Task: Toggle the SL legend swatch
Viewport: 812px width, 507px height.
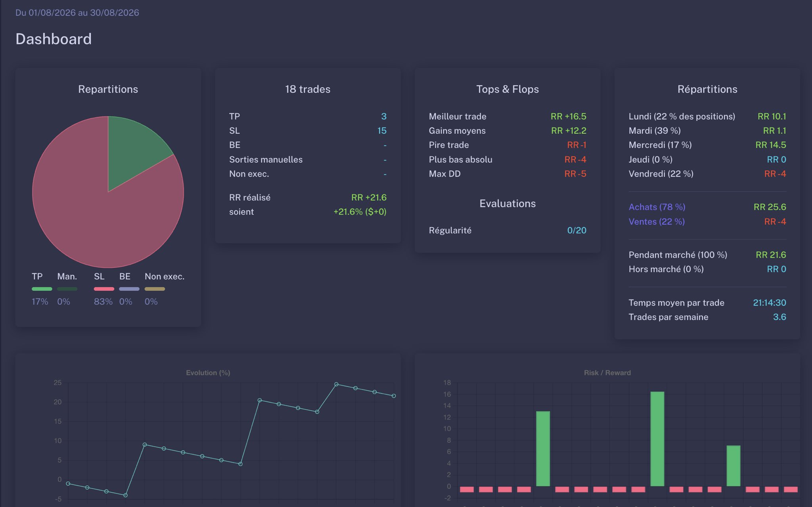Action: click(104, 289)
